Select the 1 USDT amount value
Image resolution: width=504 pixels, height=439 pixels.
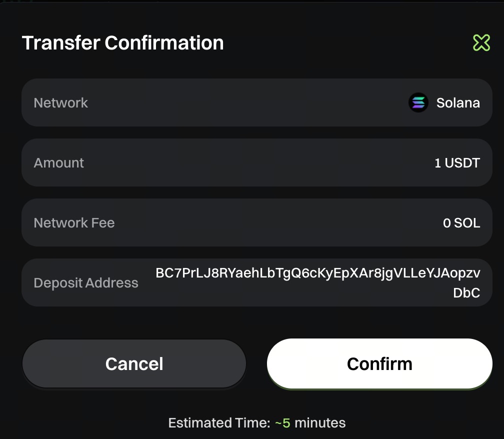[457, 163]
